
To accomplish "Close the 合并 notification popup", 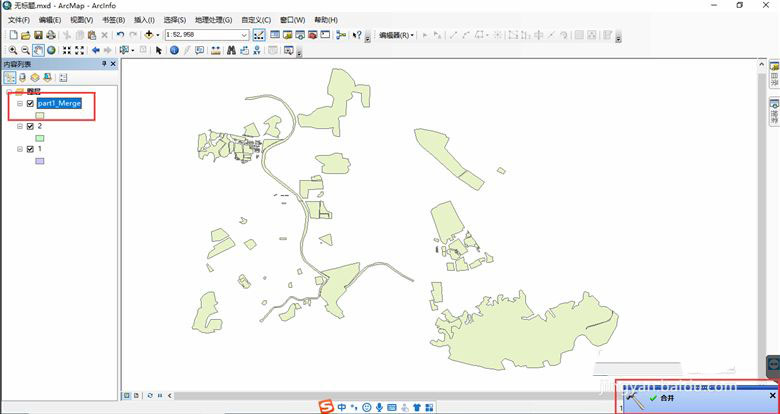I will coord(773,396).
